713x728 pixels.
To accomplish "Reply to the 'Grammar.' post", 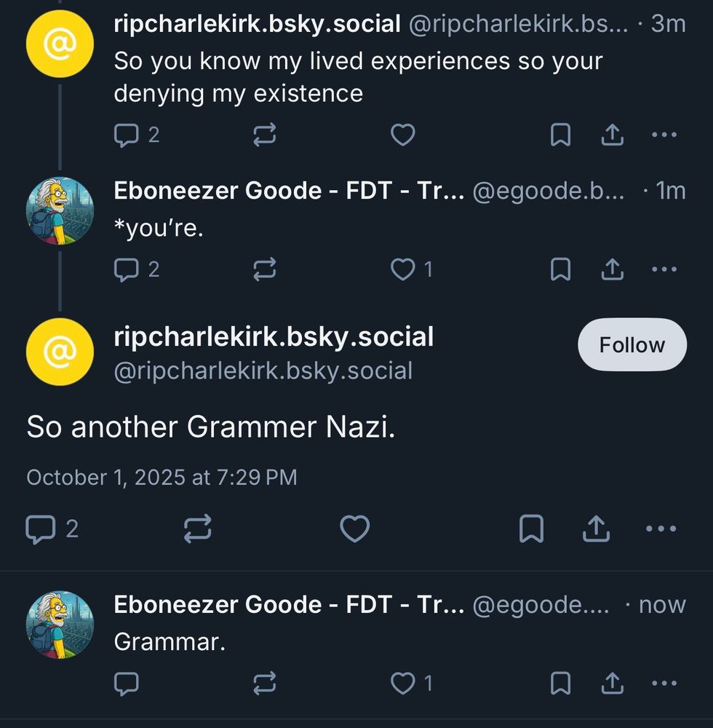I will [127, 683].
